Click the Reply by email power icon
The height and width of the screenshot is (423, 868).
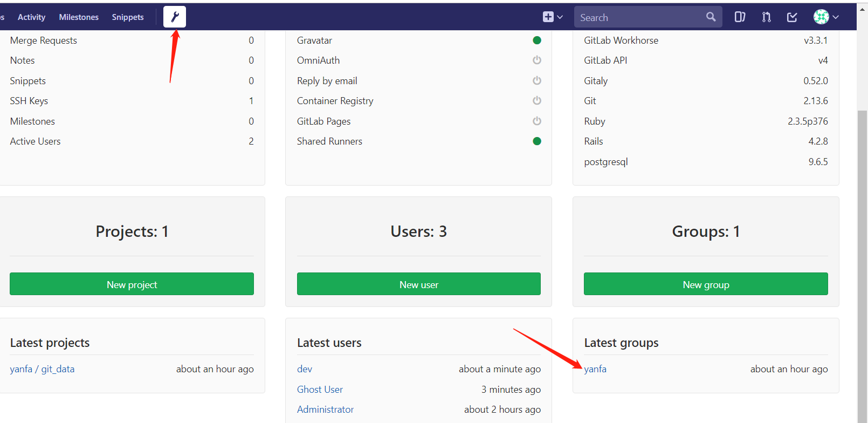pos(537,80)
